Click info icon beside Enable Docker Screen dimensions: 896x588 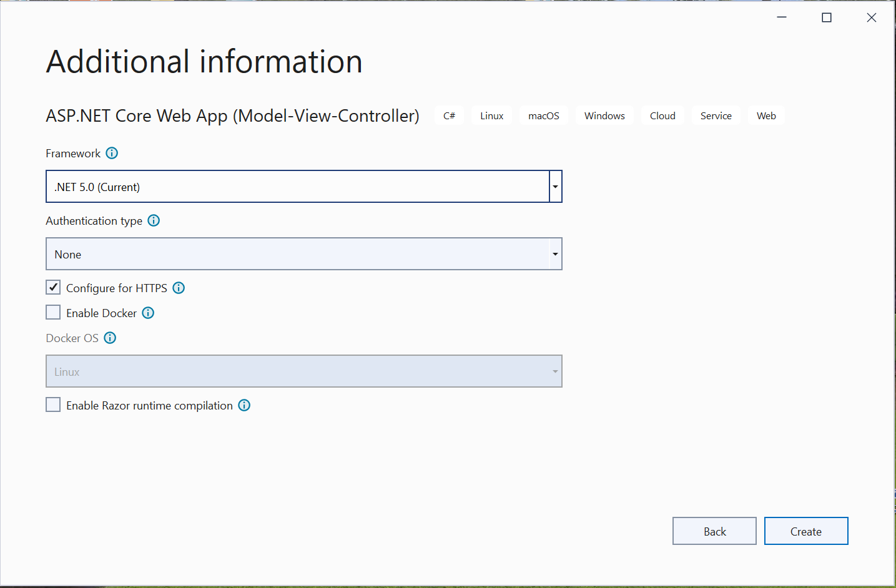148,313
